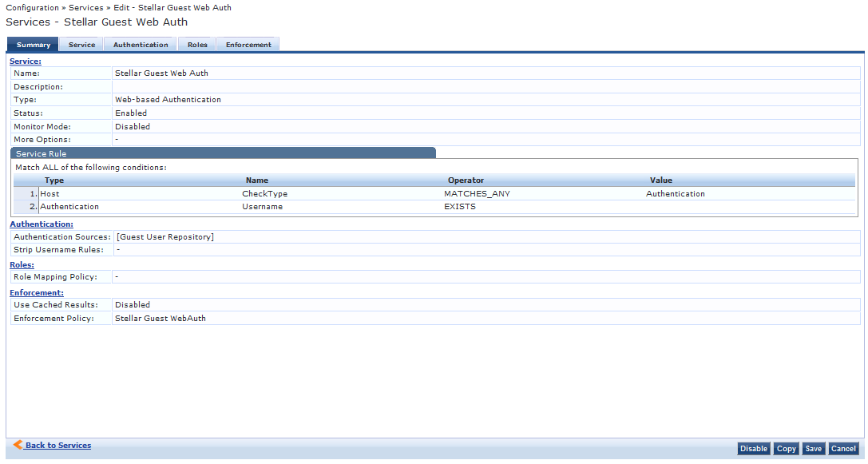868x464 pixels.
Task: Click the orange back arrow icon
Action: 18,445
